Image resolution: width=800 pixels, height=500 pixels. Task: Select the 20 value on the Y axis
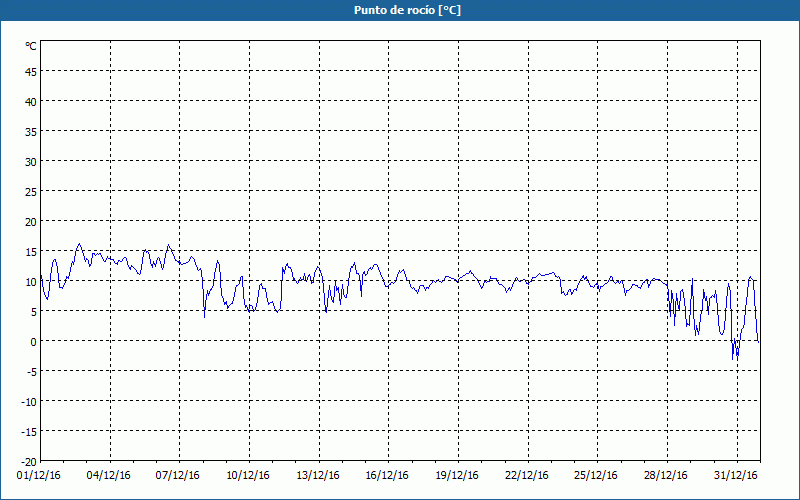(31, 222)
